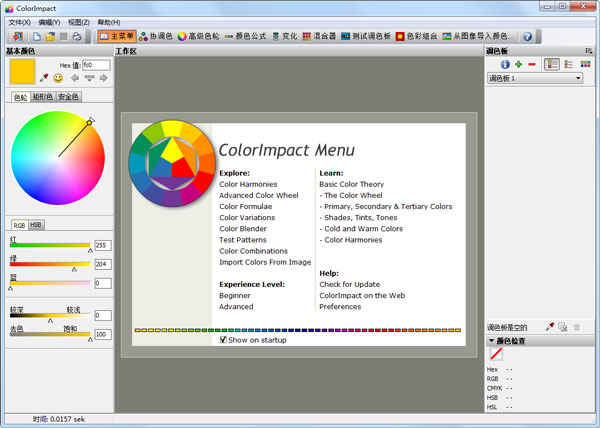Click the palette eyedropper icon near 调色板是空的
The image size is (600, 428).
[550, 327]
